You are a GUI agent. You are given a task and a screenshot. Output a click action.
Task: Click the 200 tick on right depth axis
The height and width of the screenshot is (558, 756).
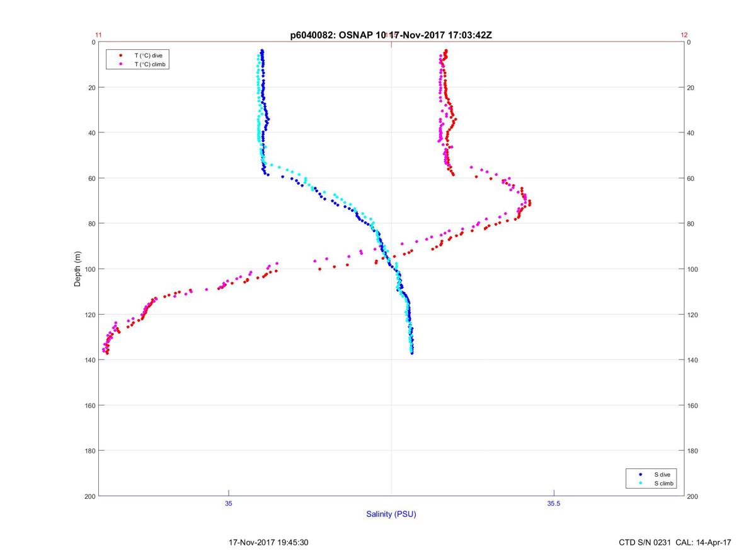point(692,496)
